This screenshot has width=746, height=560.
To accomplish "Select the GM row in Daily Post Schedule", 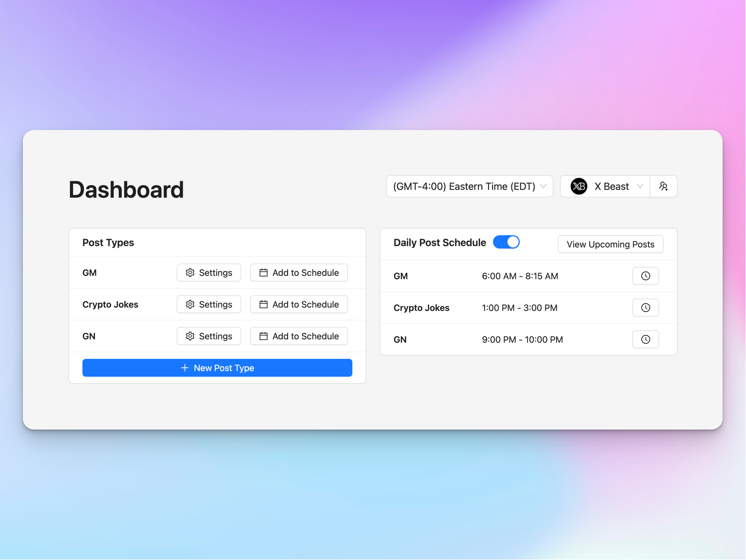I will 401,276.
